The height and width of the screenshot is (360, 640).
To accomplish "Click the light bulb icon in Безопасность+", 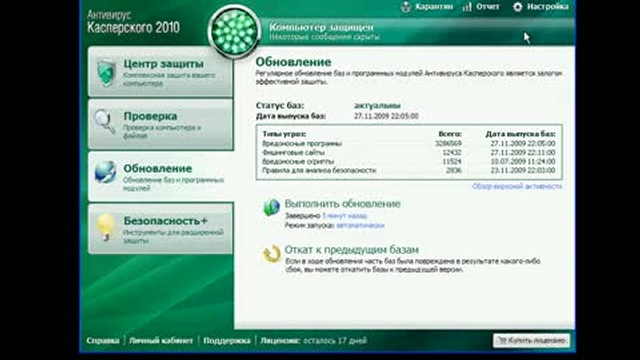I will 105,227.
